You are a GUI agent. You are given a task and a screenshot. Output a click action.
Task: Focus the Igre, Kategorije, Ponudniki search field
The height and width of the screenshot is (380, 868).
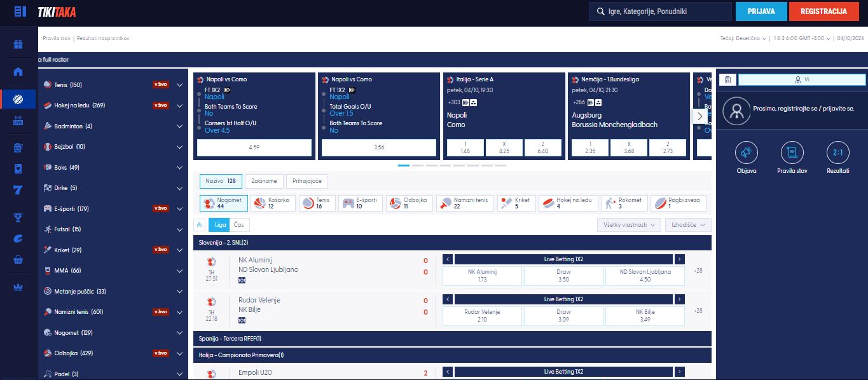coord(660,11)
